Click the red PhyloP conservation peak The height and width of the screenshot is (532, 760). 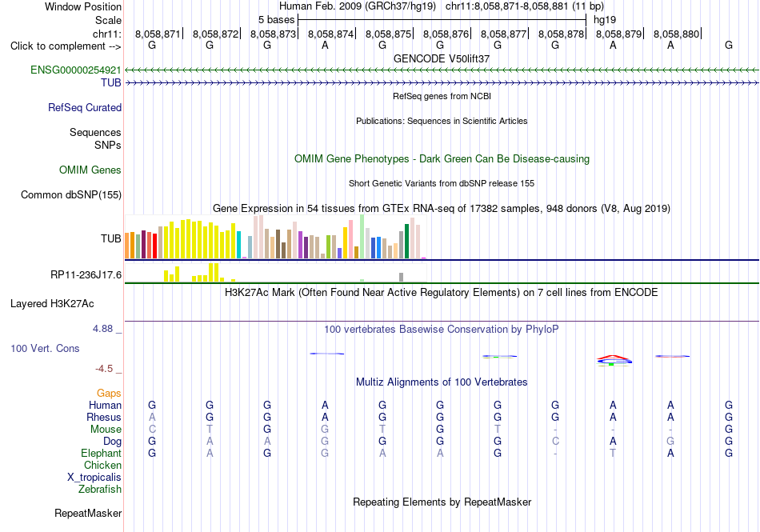[x=614, y=358]
